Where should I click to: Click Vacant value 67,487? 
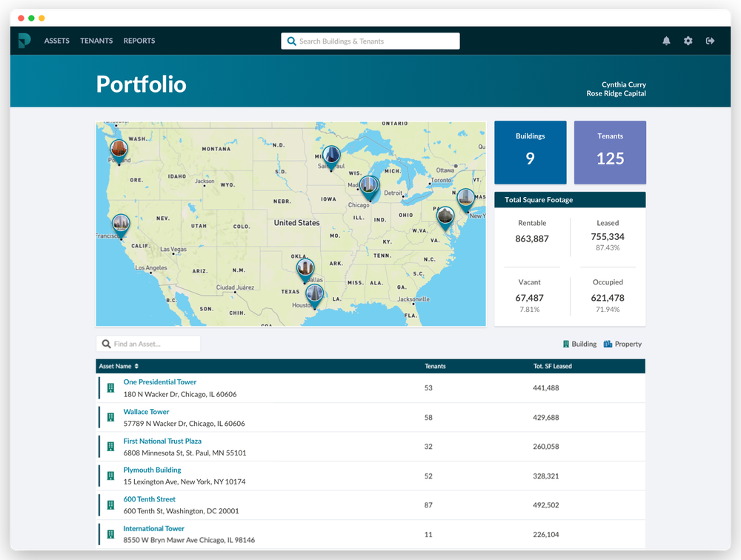[529, 298]
